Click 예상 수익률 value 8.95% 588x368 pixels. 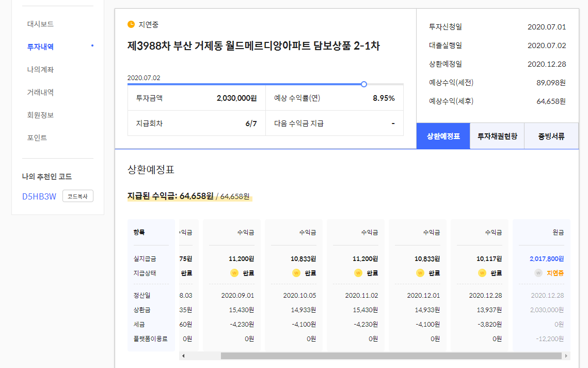pos(384,98)
